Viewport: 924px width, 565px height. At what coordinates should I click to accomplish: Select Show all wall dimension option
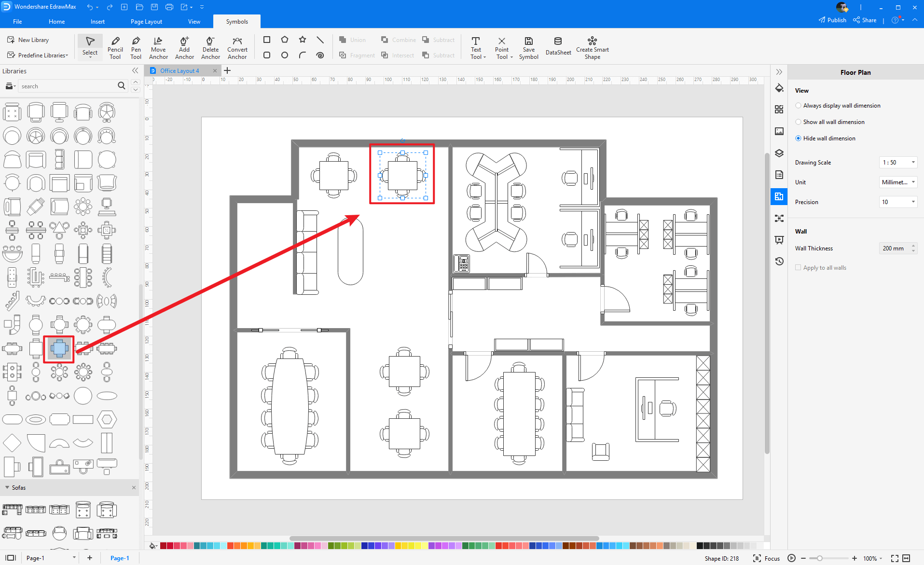tap(799, 122)
